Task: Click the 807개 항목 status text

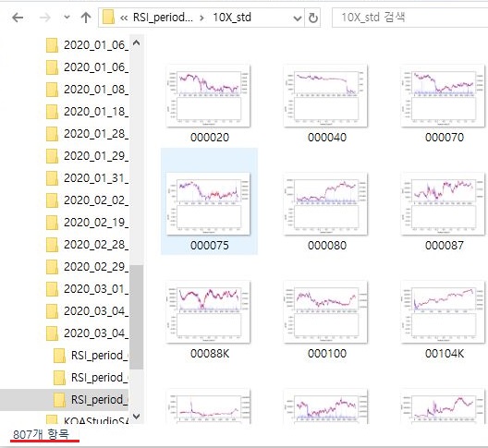Action: tap(41, 434)
